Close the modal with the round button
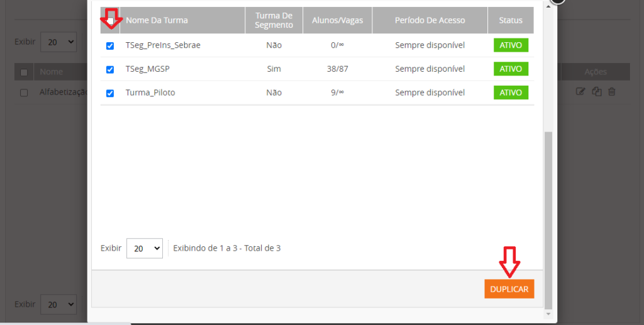 (x=557, y=2)
